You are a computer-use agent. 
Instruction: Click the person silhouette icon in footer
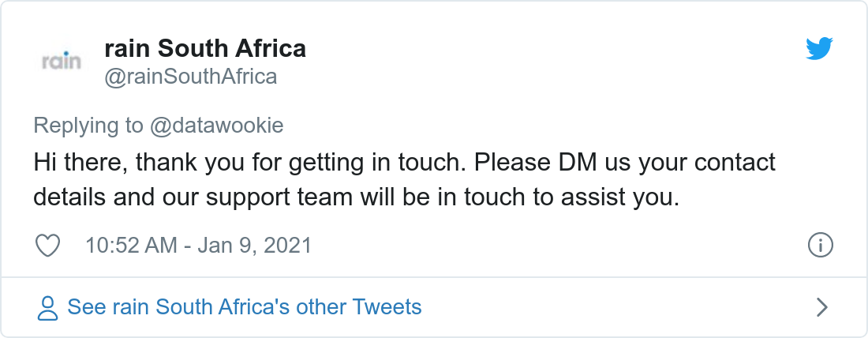[48, 308]
